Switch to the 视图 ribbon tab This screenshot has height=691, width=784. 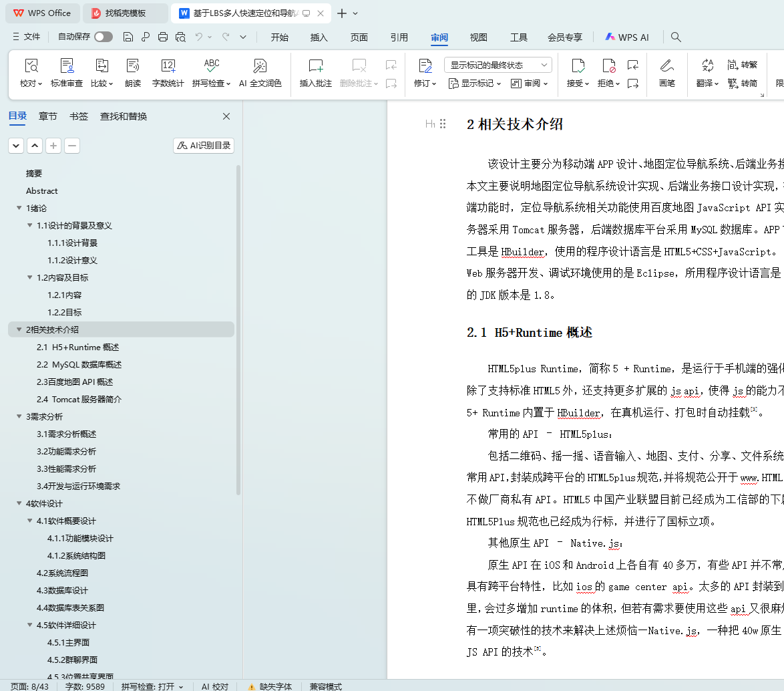pos(478,37)
